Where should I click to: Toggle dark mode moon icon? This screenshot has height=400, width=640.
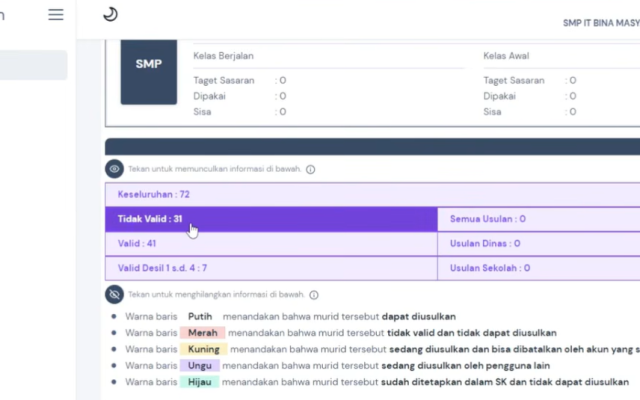110,15
